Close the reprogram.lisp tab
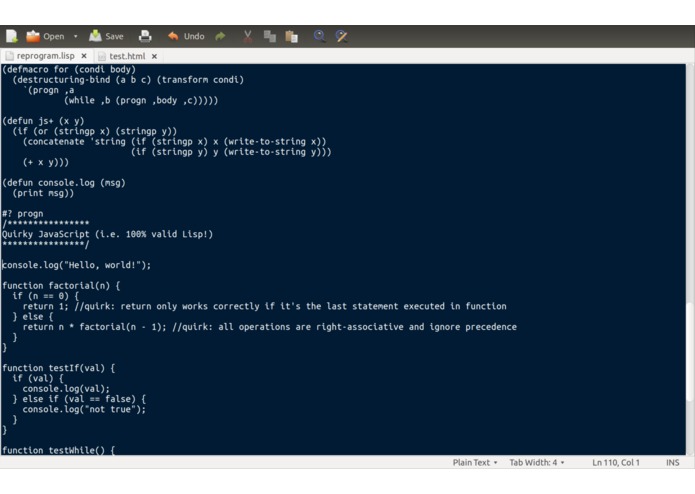The width and height of the screenshot is (695, 494). pos(84,56)
